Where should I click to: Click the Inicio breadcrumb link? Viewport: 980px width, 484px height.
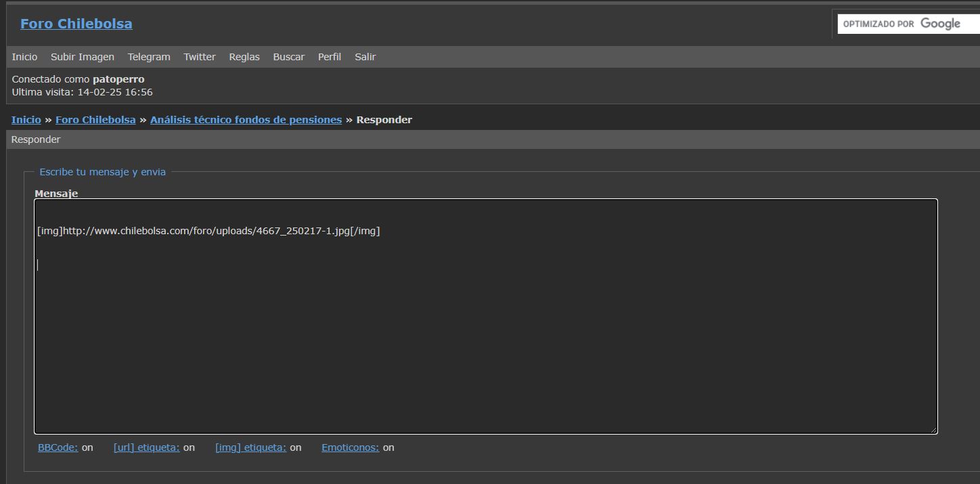pos(26,120)
